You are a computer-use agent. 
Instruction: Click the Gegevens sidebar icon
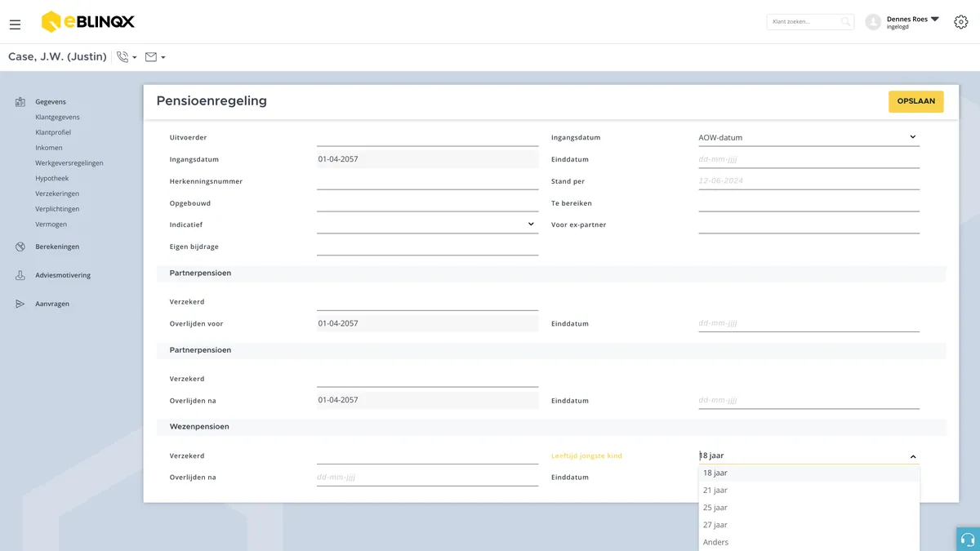click(20, 102)
